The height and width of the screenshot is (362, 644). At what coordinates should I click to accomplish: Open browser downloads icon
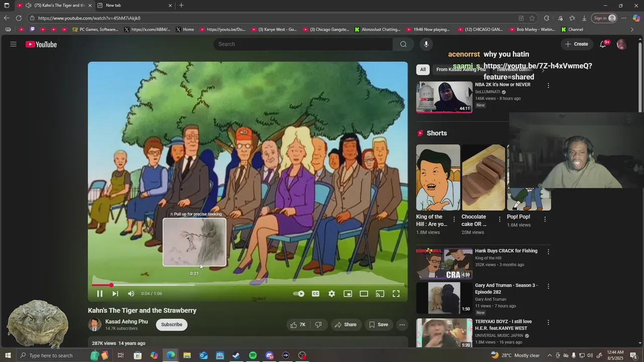coord(584,18)
